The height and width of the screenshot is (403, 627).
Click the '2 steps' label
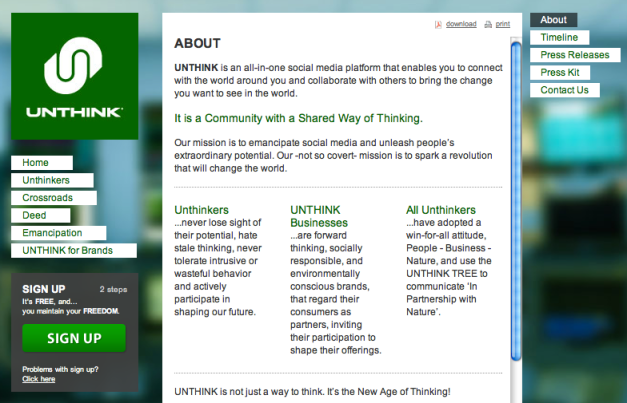tap(114, 289)
